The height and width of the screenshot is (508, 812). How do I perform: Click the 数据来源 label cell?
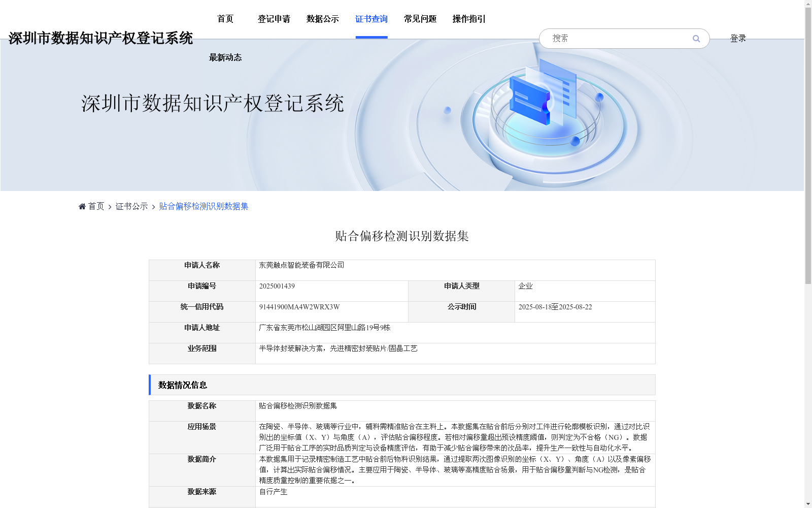pyautogui.click(x=202, y=497)
